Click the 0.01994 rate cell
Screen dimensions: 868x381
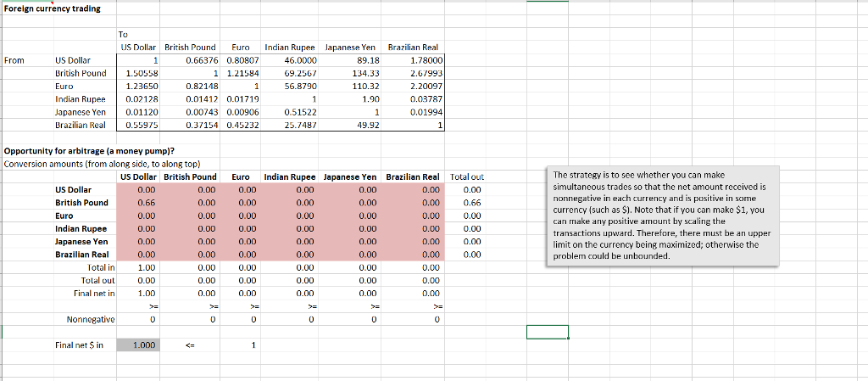(412, 112)
